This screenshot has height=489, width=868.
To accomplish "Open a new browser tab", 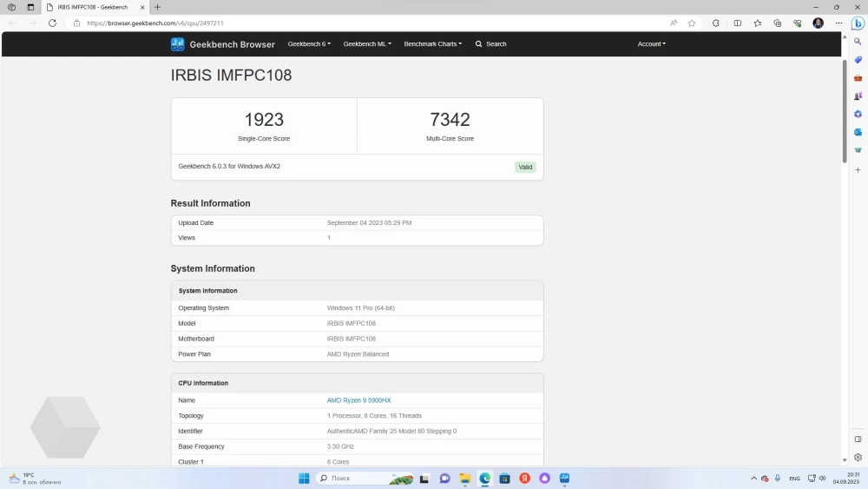I will pos(157,7).
